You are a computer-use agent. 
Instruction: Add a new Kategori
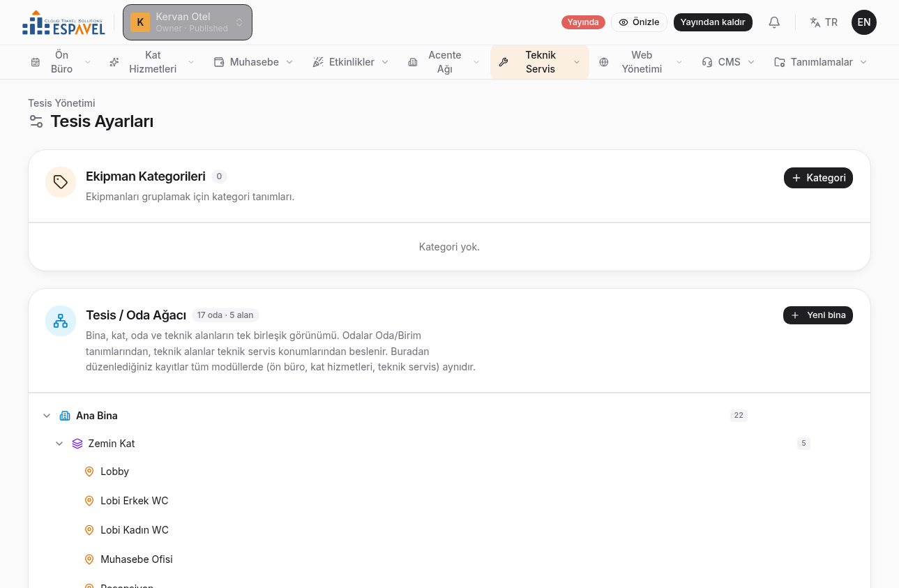point(818,178)
